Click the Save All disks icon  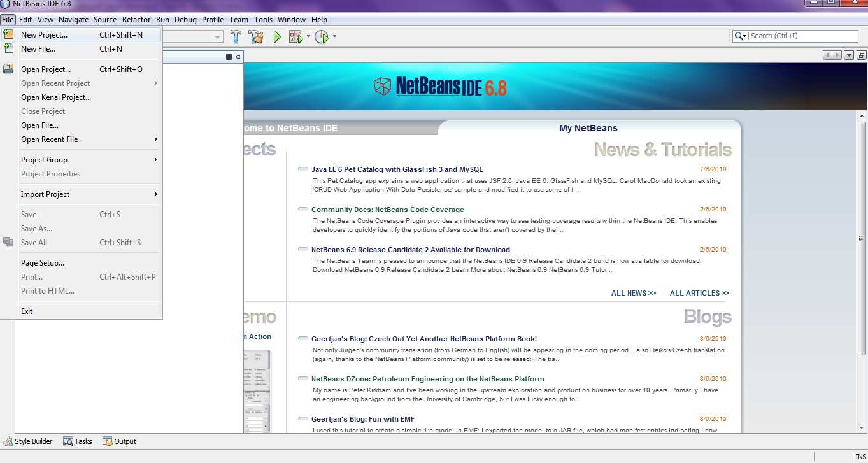pos(8,242)
